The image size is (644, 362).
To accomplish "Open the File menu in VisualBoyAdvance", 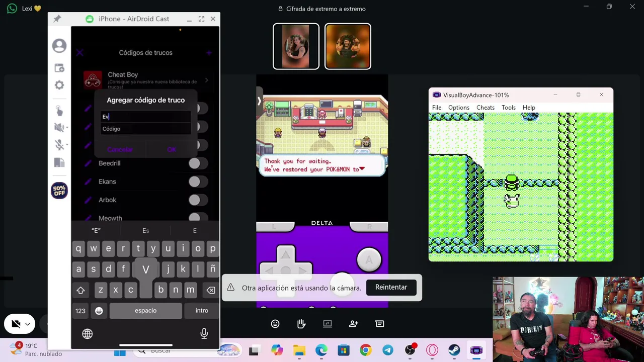I will (x=437, y=108).
